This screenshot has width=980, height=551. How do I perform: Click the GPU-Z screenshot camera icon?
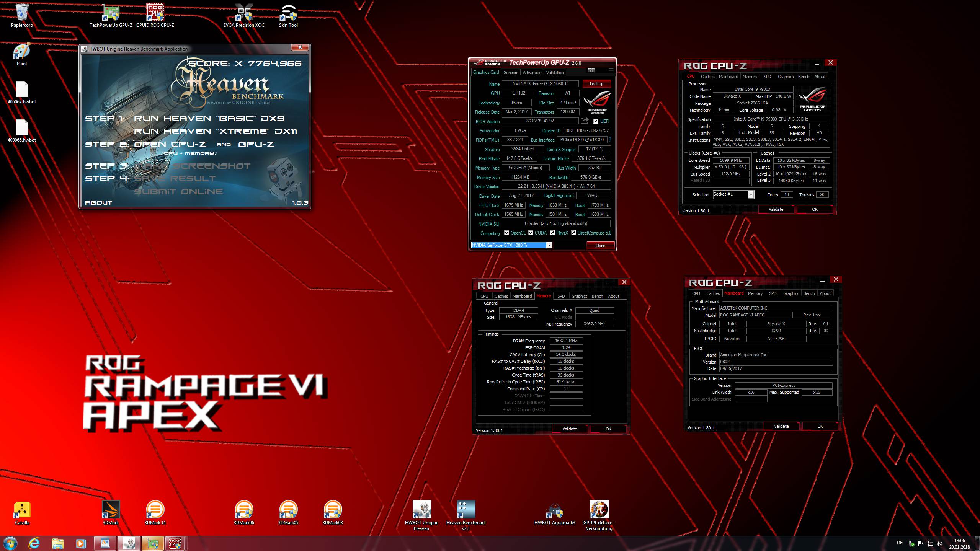[591, 70]
